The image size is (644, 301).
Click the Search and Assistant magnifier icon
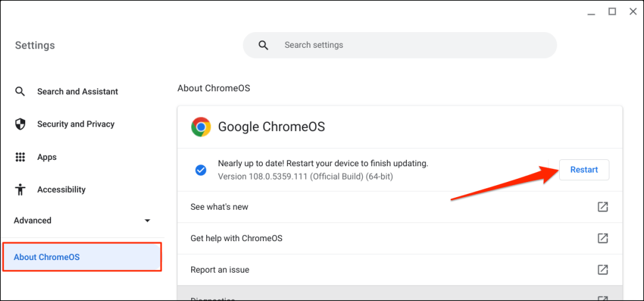[x=20, y=91]
